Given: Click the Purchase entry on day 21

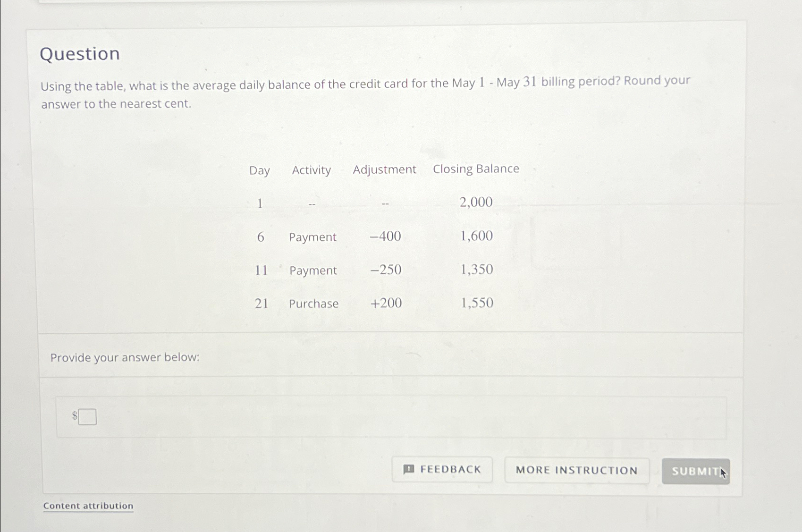Looking at the screenshot, I should [313, 304].
